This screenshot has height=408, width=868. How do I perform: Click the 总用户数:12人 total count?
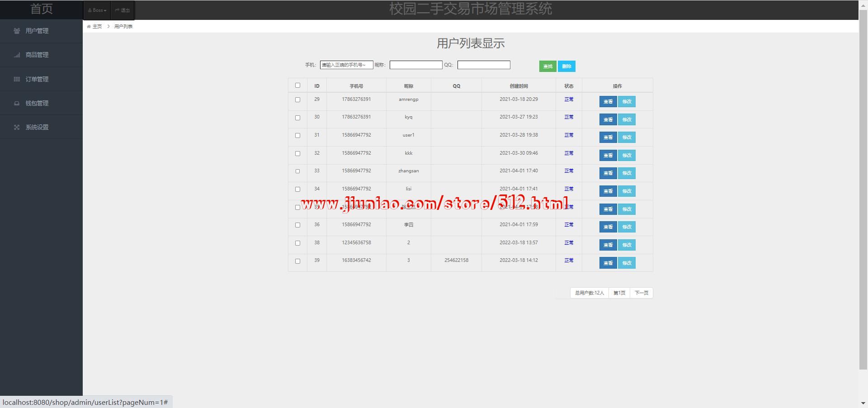click(590, 293)
